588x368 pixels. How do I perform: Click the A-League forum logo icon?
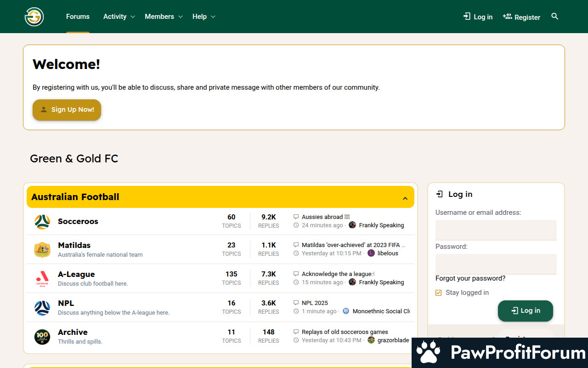[x=42, y=279]
